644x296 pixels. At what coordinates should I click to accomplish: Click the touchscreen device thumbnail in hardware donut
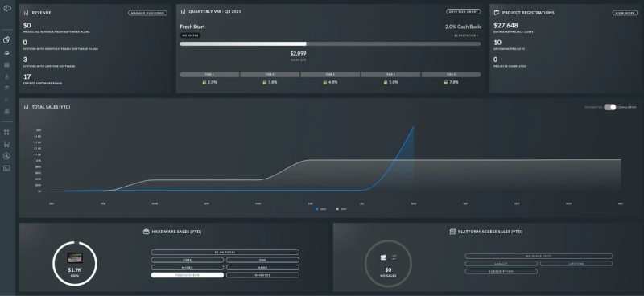click(75, 258)
